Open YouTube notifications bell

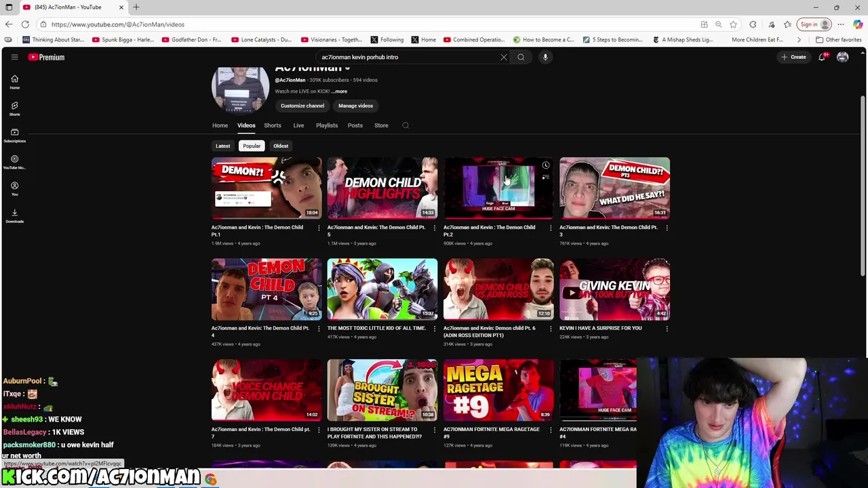[822, 57]
